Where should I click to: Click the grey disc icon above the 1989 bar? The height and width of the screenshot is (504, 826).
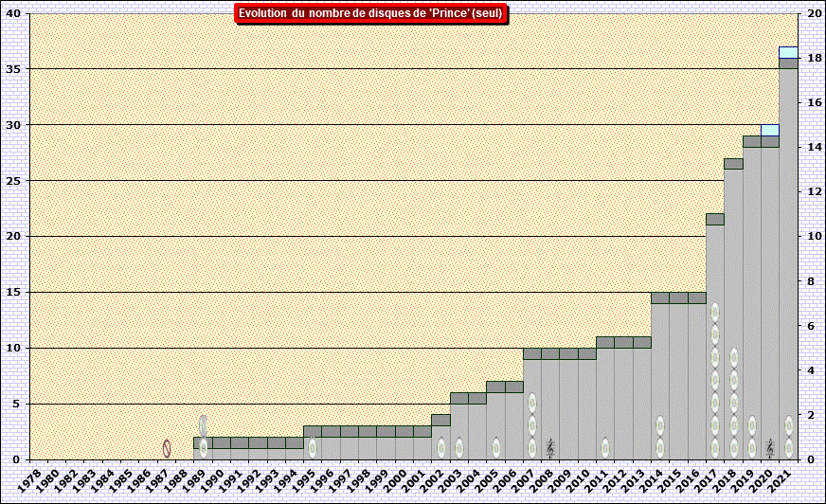click(203, 425)
